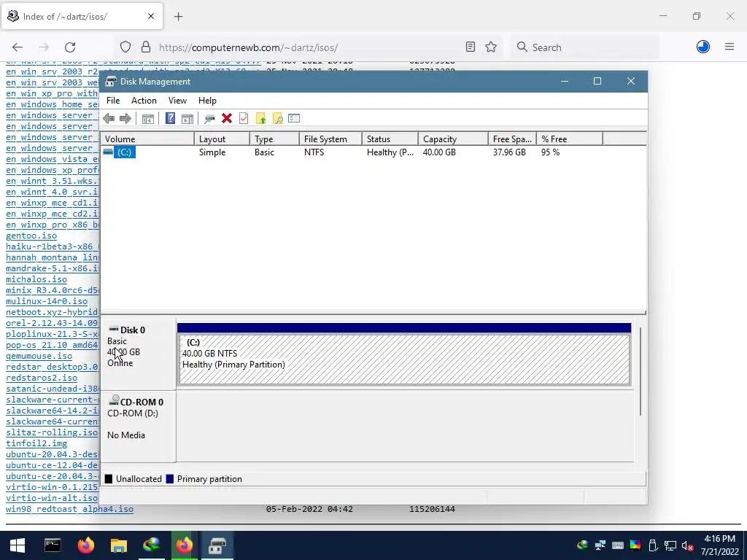The height and width of the screenshot is (560, 747).
Task: Open the Help menu in Disk Management
Action: click(207, 101)
